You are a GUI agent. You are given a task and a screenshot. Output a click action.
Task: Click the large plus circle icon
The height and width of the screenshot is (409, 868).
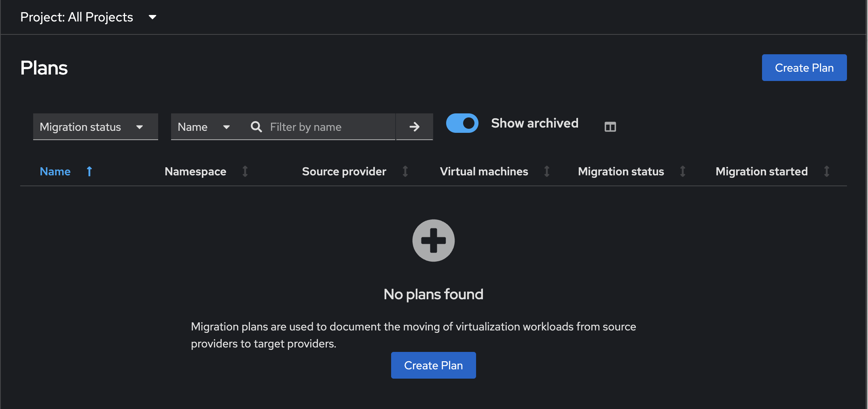coord(433,241)
